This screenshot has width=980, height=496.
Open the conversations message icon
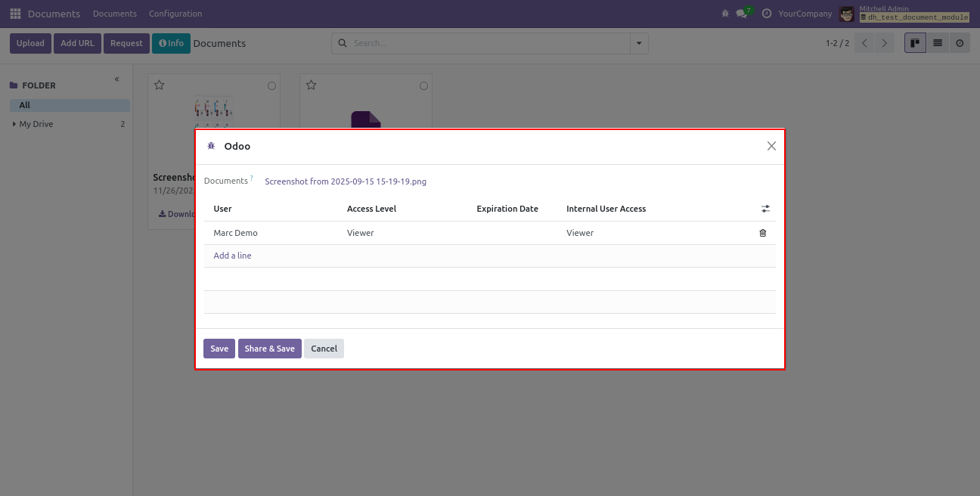(742, 14)
